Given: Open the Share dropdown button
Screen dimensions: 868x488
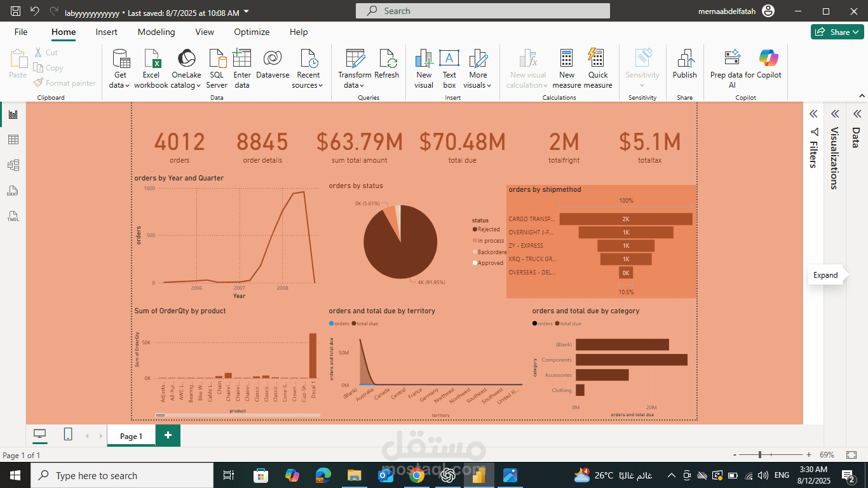Looking at the screenshot, I should pyautogui.click(x=836, y=32).
